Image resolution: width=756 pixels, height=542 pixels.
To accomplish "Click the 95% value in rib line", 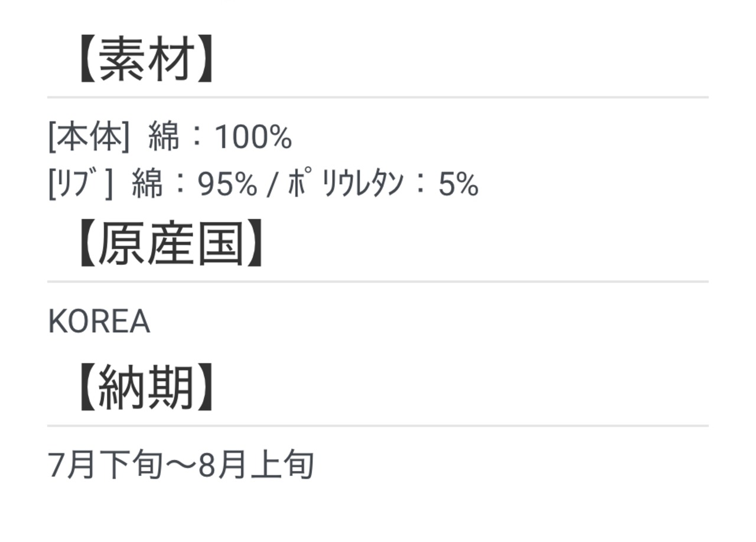I will (x=227, y=184).
